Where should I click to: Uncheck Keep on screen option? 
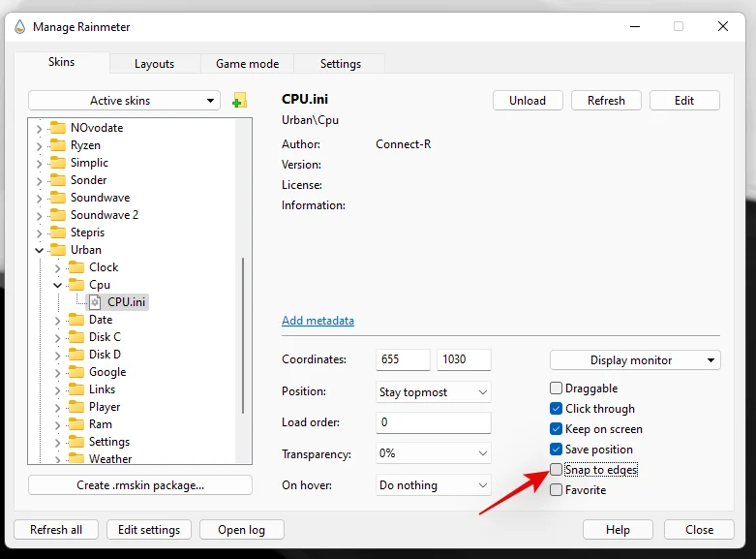[x=556, y=429]
